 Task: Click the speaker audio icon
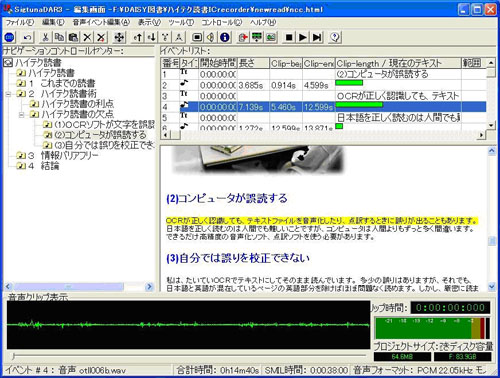pyautogui.click(x=211, y=37)
